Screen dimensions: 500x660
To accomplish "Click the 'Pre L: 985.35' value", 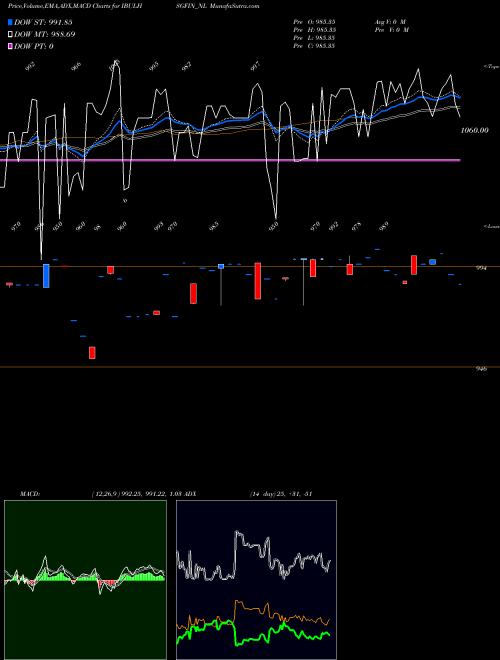I will pyautogui.click(x=314, y=38).
